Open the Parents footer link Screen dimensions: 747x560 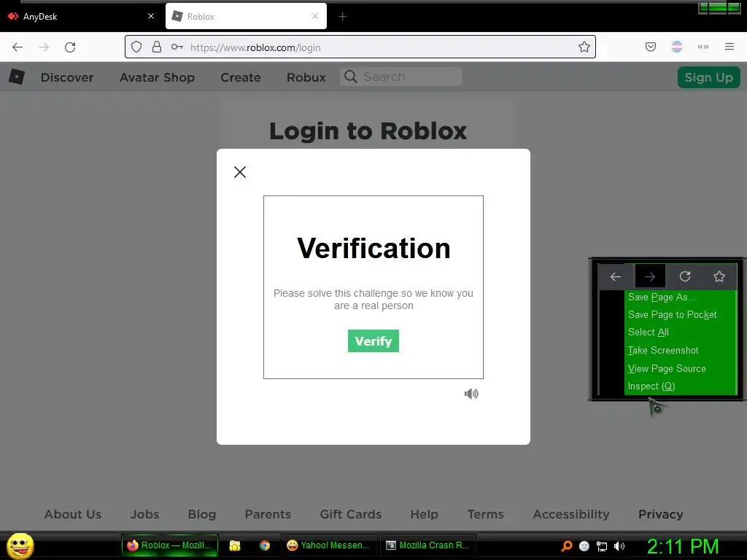(x=268, y=514)
